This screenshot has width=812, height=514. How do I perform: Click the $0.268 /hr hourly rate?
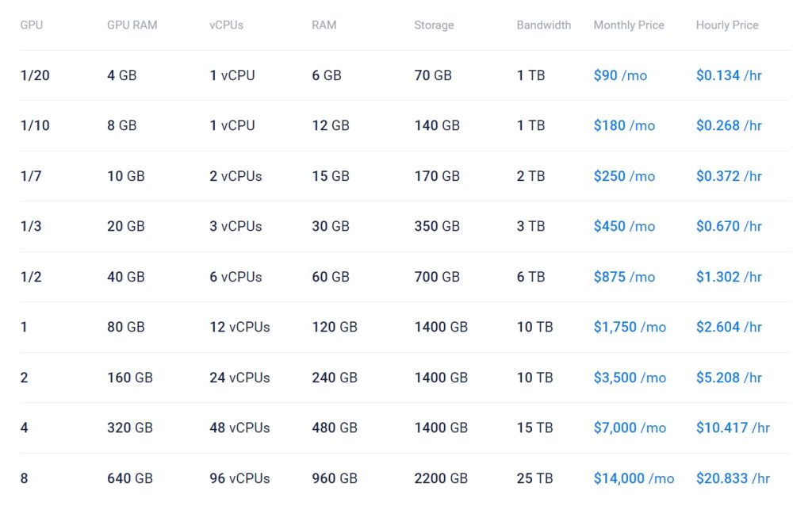729,125
